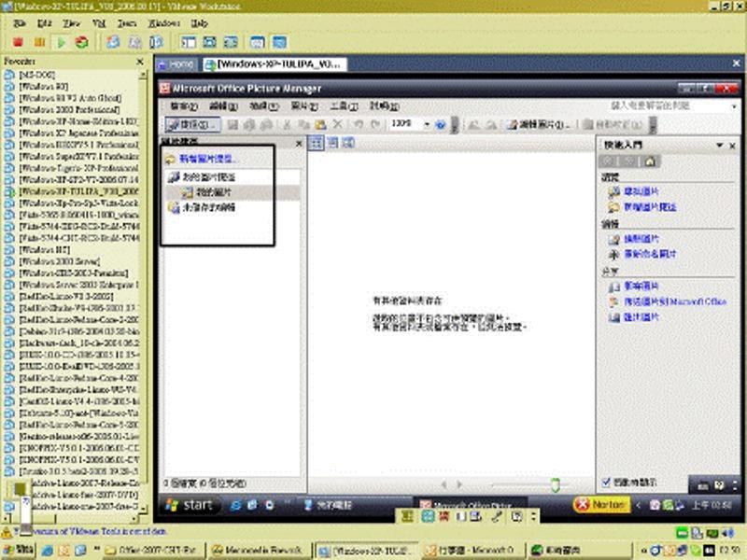
Task: Select filmstrip view in Picture Manager
Action: (332, 143)
